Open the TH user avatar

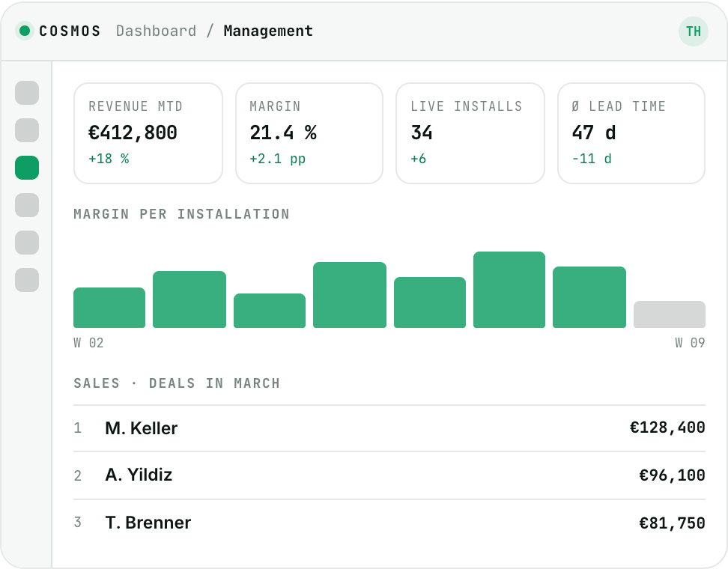[x=694, y=31]
